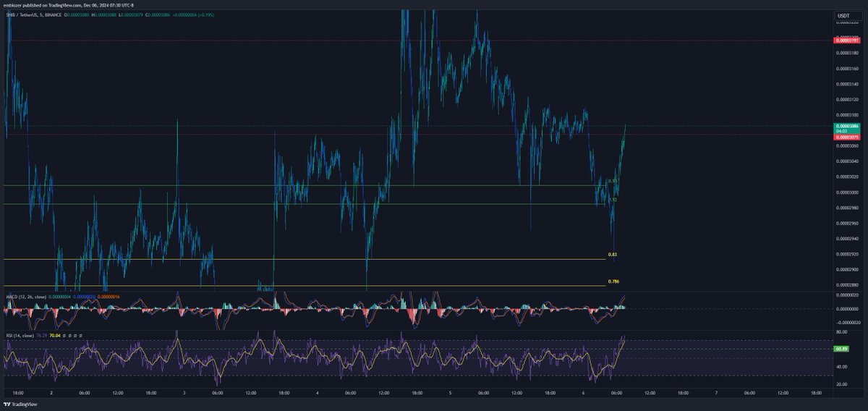Click date label 4 on time axis
The width and height of the screenshot is (868, 411).
[317, 393]
